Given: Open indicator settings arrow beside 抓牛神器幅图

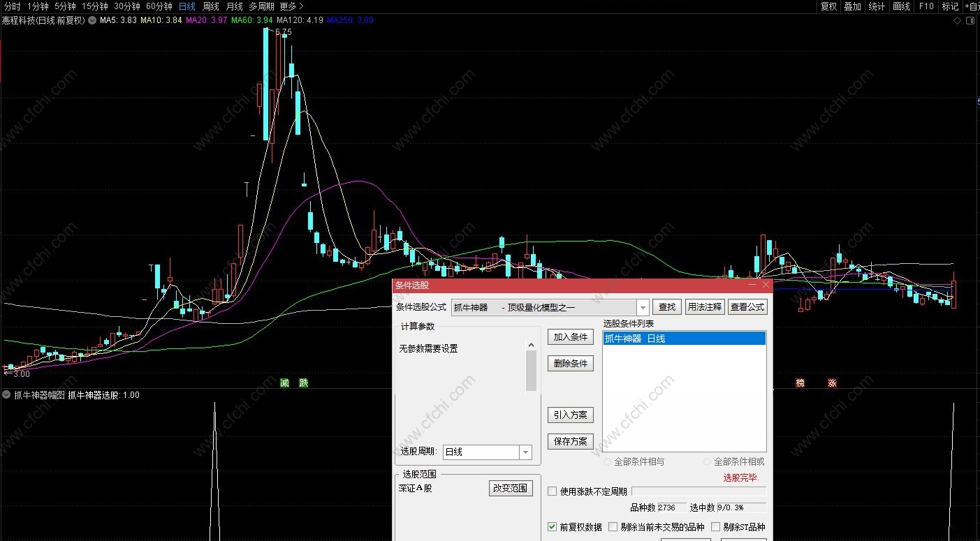Looking at the screenshot, I should (x=7, y=394).
